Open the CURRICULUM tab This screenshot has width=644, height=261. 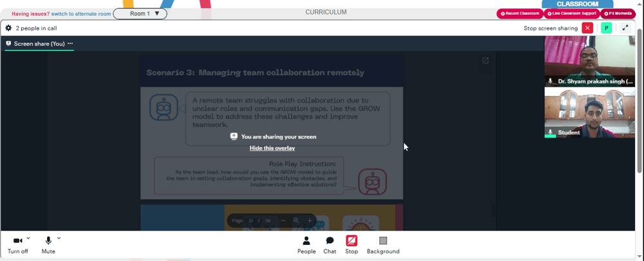(326, 12)
